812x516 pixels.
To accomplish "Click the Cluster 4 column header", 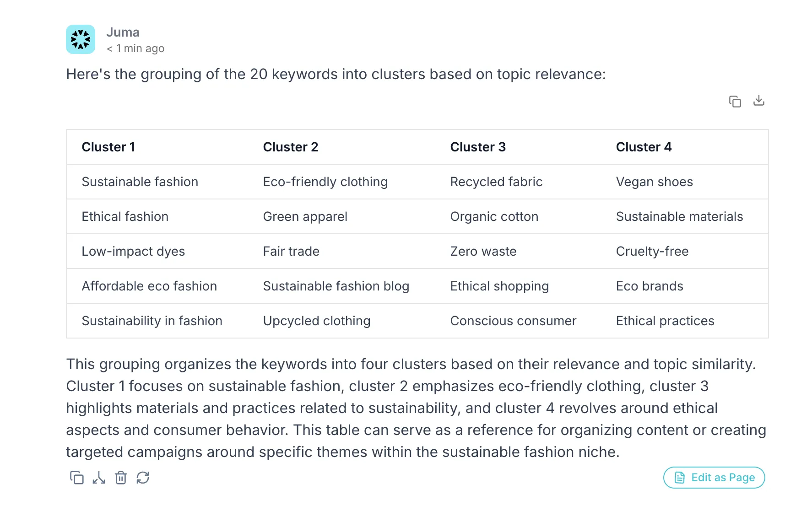I will (x=644, y=147).
